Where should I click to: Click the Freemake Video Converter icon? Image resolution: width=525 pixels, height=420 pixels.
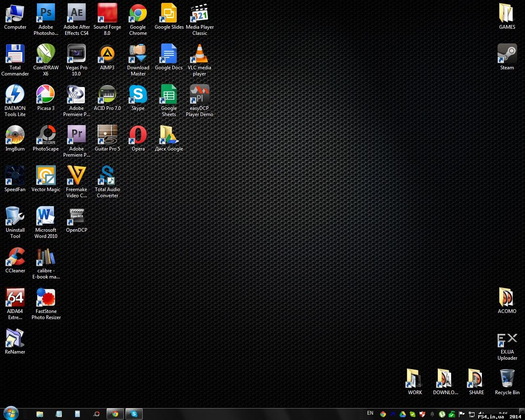click(76, 176)
